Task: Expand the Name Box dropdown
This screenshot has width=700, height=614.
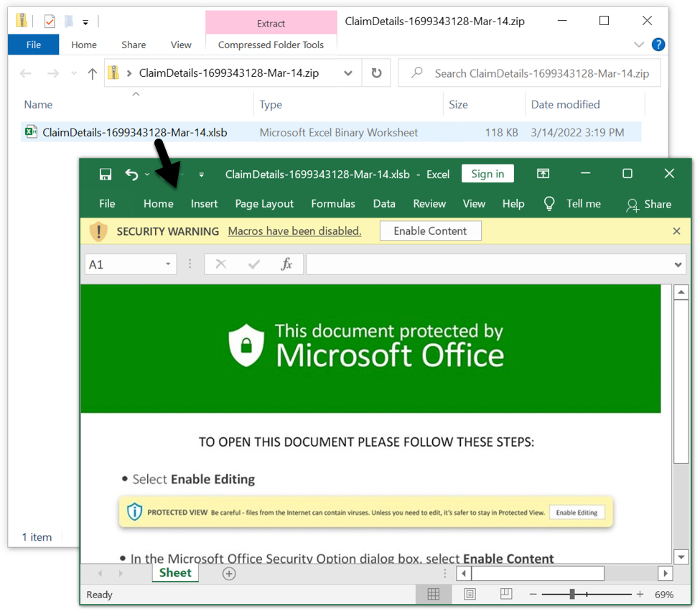Action: [x=168, y=264]
